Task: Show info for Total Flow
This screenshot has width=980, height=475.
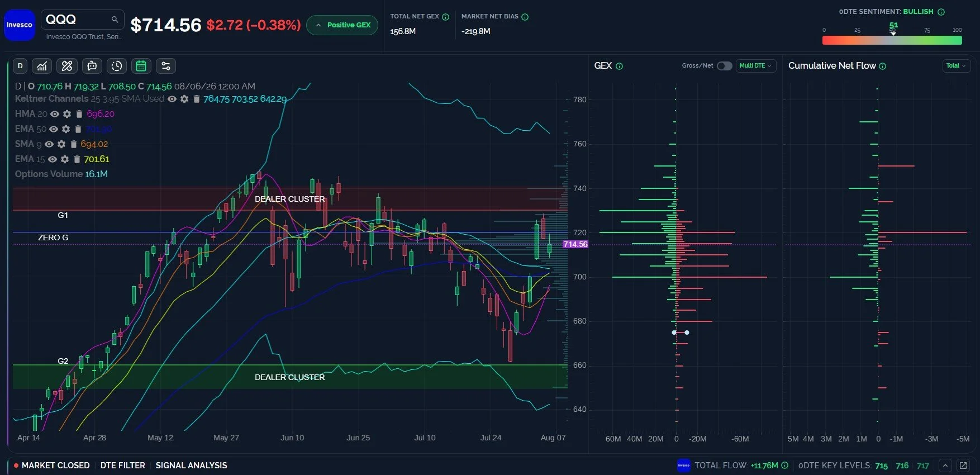Action: click(785, 465)
